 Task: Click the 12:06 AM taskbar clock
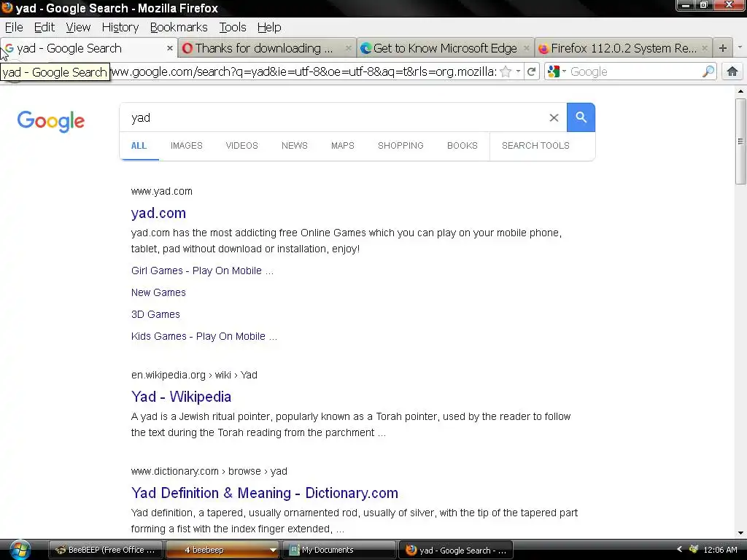[x=720, y=550]
